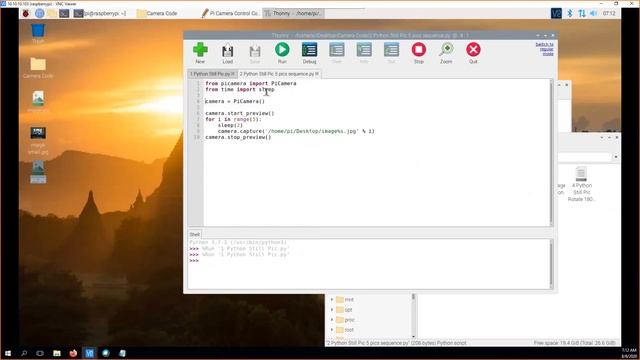Expand the 'root' folder in file manager tree
The height and width of the screenshot is (360, 640).
point(332,330)
